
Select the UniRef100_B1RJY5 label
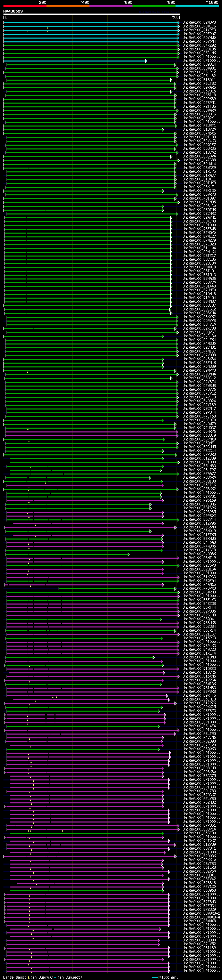199,172
